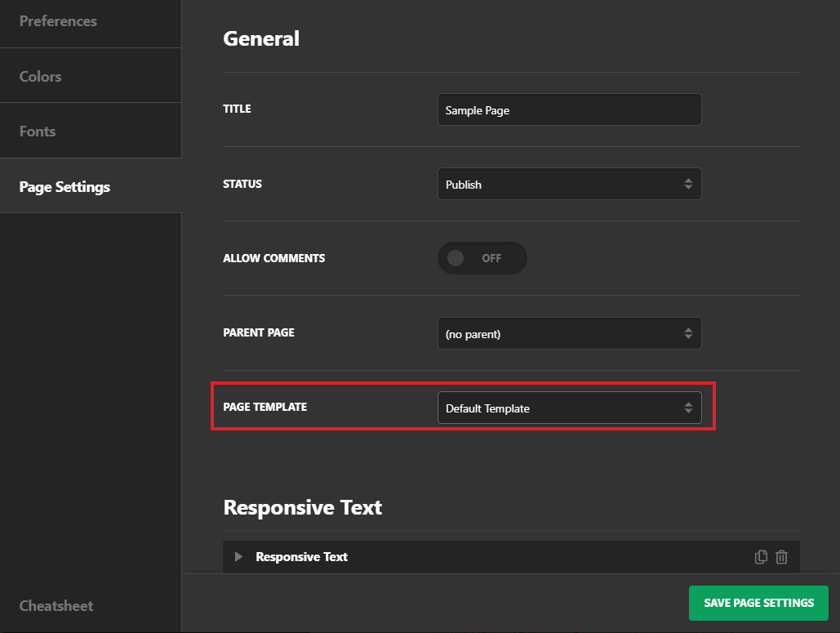The height and width of the screenshot is (633, 840).
Task: Click the PARENT PAGE label
Action: click(259, 332)
